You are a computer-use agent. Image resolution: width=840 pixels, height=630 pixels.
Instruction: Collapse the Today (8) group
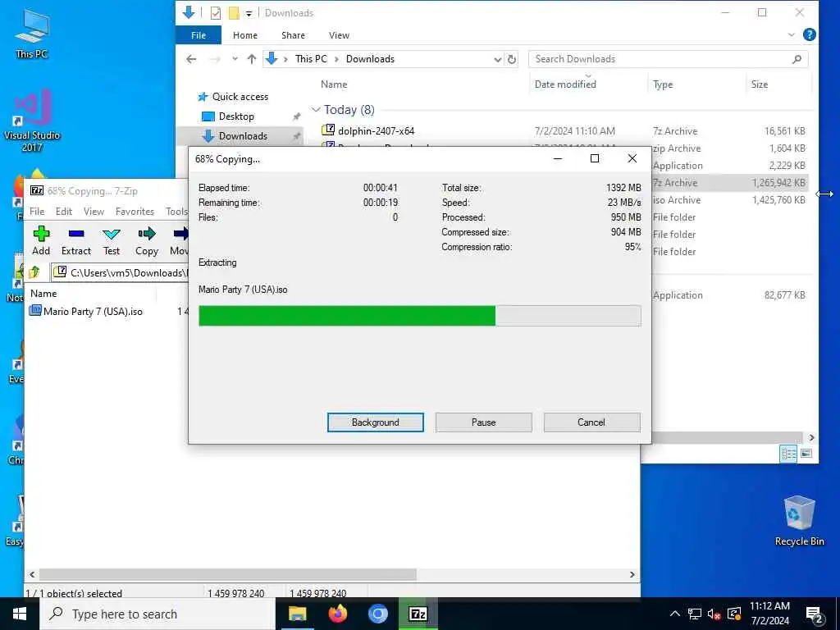[316, 110]
